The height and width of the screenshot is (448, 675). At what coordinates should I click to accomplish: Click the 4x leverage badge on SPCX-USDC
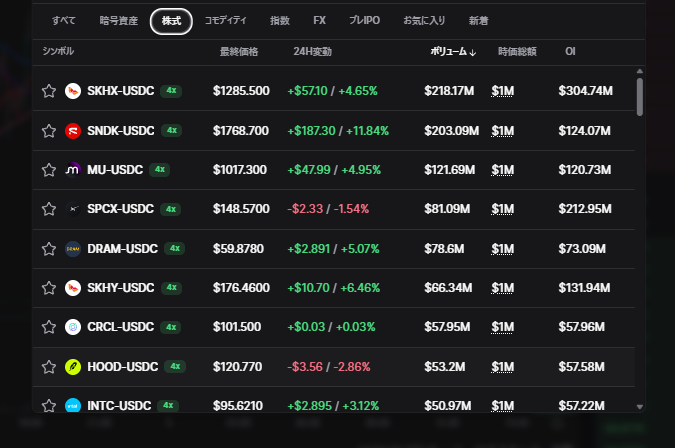pyautogui.click(x=171, y=209)
